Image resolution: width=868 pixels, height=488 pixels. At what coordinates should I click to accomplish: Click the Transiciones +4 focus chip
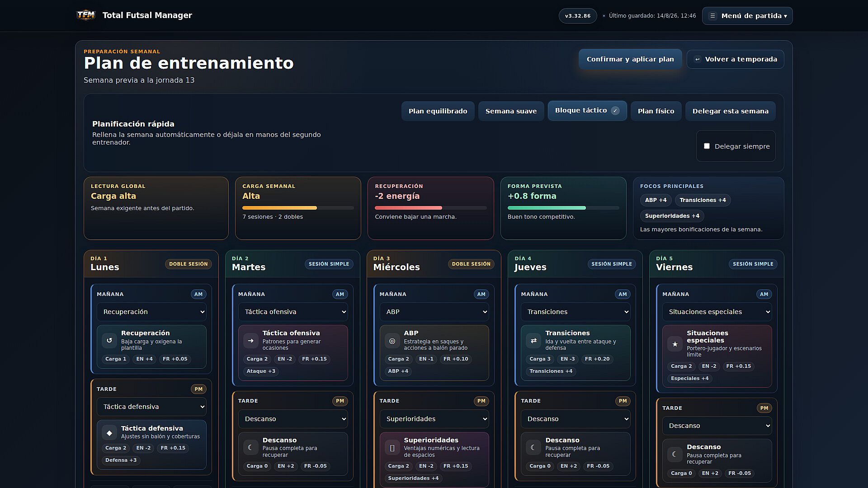[703, 200]
